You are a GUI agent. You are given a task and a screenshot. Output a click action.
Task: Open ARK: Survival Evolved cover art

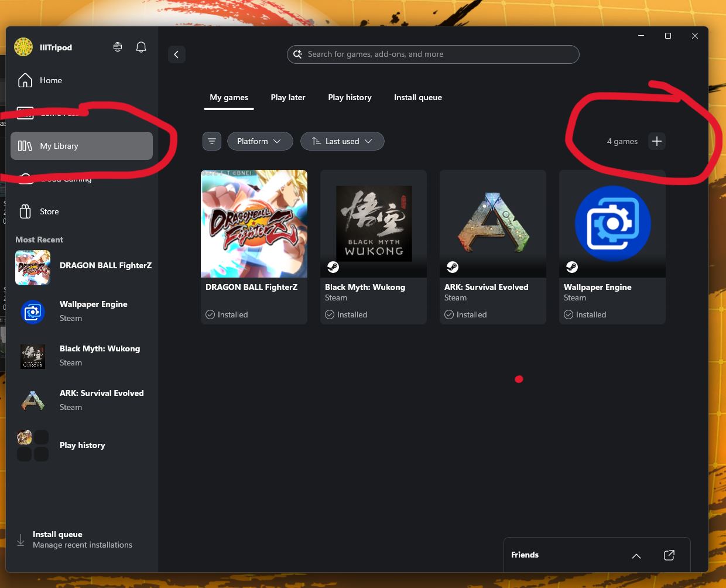tap(493, 224)
